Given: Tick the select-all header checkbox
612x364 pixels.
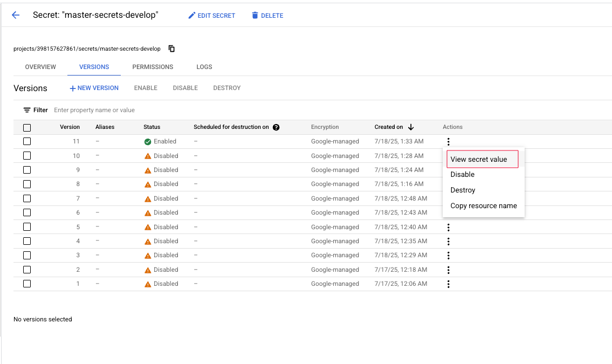Looking at the screenshot, I should (x=27, y=128).
